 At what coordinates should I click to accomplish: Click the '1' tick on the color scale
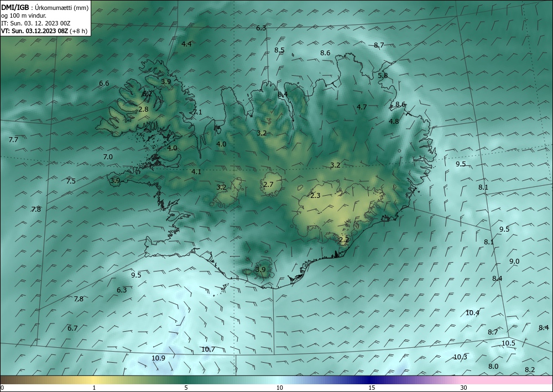94,388
